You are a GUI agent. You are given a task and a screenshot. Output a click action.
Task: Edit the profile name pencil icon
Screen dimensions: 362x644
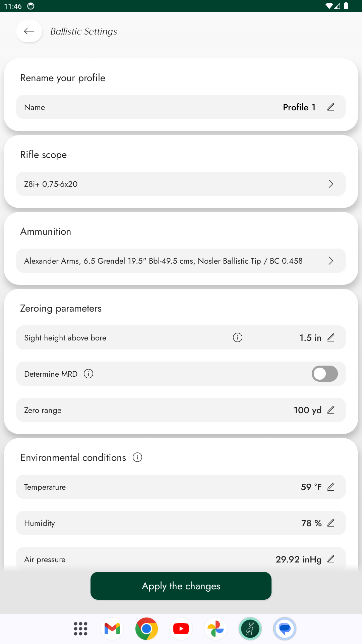click(x=331, y=107)
